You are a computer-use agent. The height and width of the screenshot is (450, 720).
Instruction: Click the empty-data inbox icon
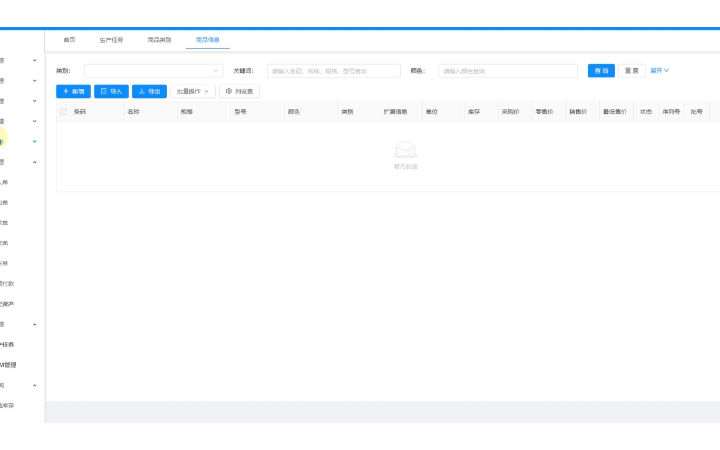click(405, 150)
